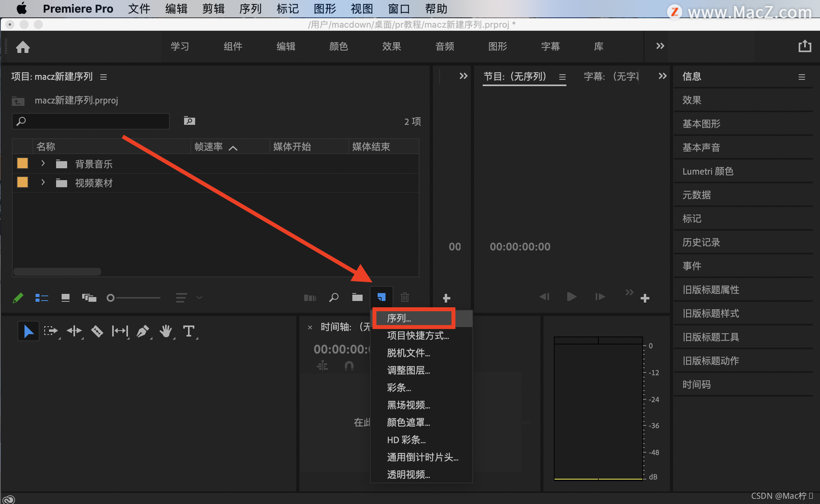Screen dimensions: 820x504
Task: Switch to 颜色 workspace tab
Action: click(x=339, y=46)
